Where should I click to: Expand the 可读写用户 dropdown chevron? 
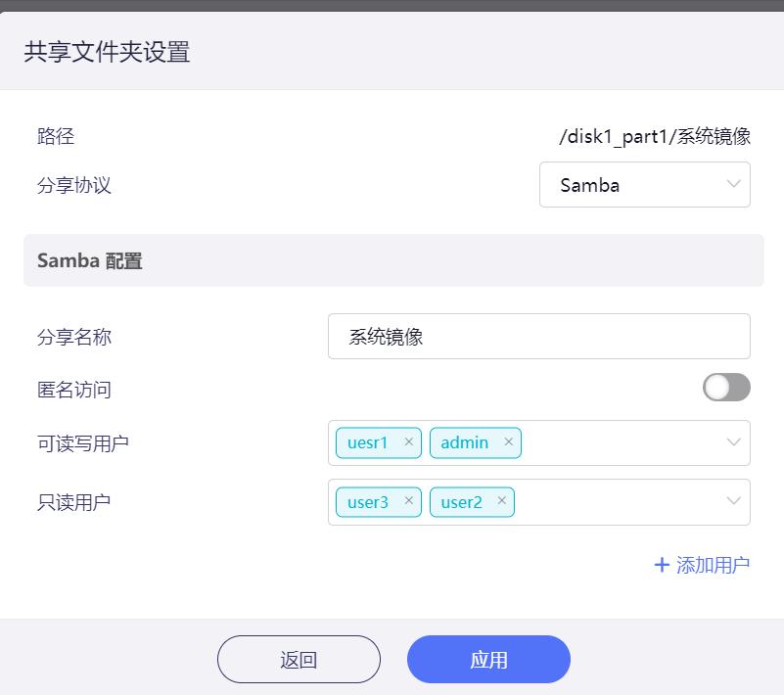732,442
